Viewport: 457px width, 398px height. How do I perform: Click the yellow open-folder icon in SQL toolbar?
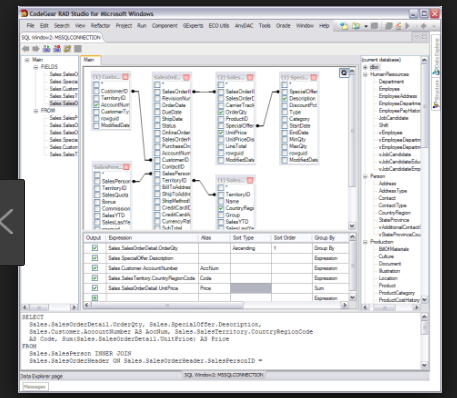67,49
